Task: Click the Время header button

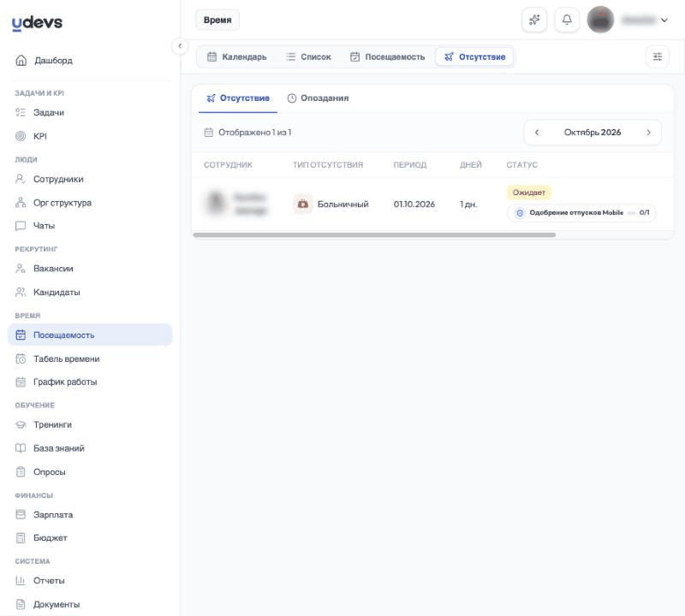Action: pyautogui.click(x=217, y=20)
